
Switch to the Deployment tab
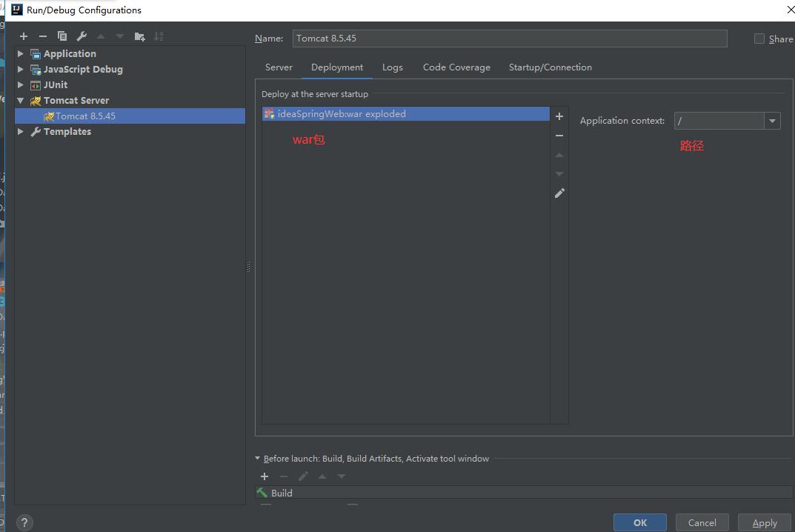[337, 67]
